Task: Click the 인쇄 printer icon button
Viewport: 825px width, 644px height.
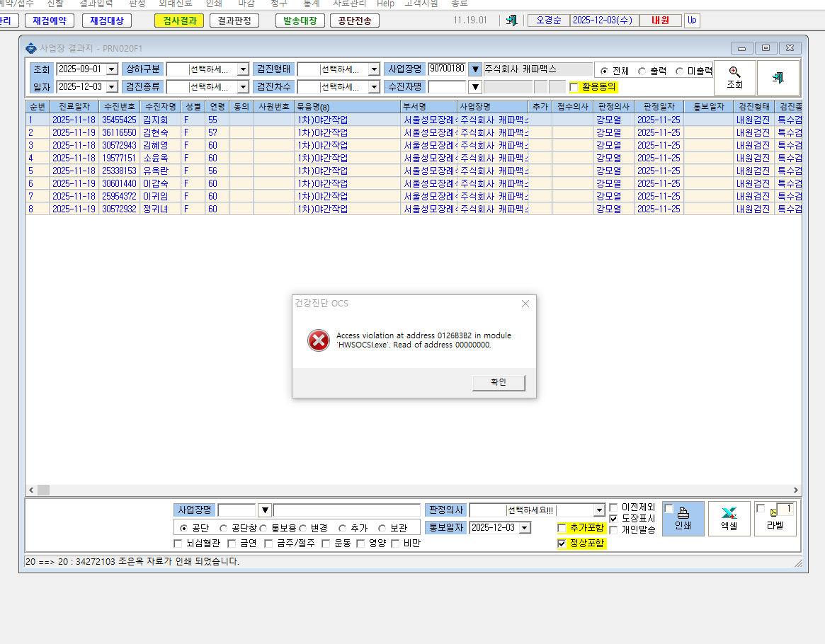Action: tap(683, 518)
